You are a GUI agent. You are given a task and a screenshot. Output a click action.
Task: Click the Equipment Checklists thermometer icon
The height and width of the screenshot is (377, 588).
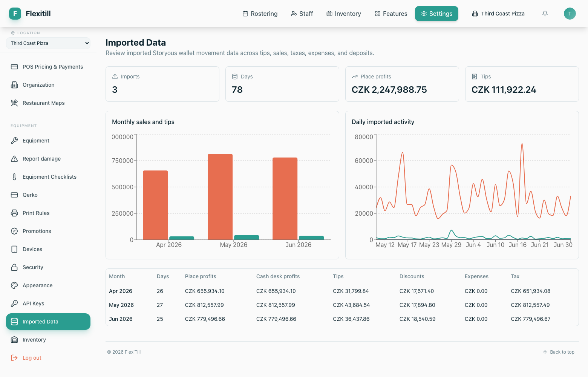(14, 177)
